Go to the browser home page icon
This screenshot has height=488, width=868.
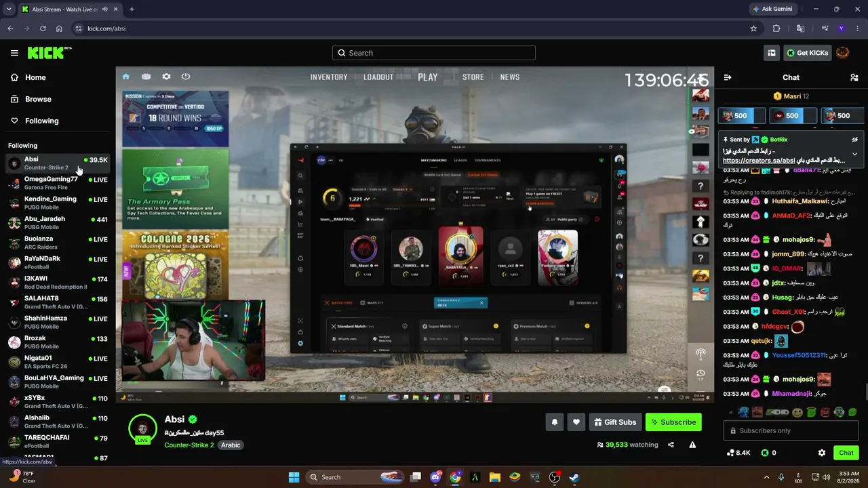(x=59, y=28)
